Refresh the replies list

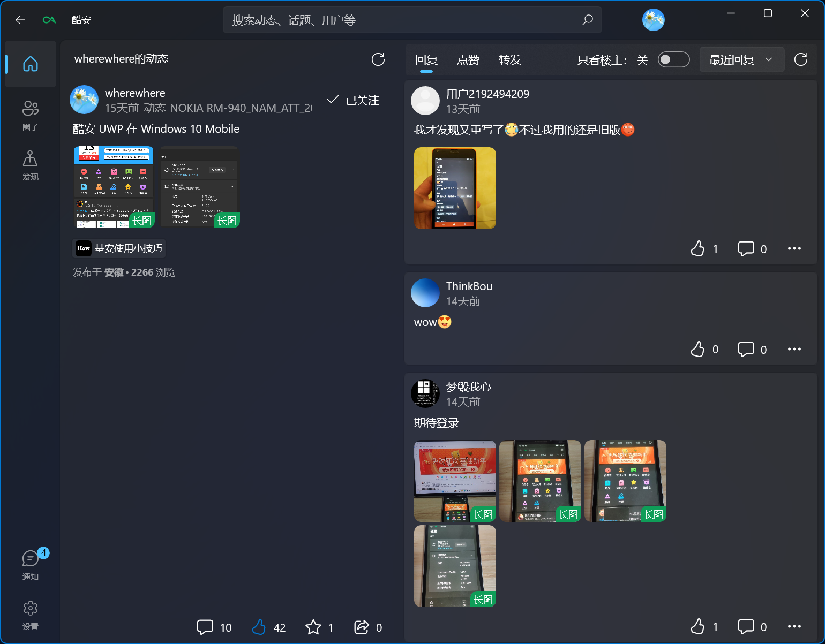coord(801,59)
